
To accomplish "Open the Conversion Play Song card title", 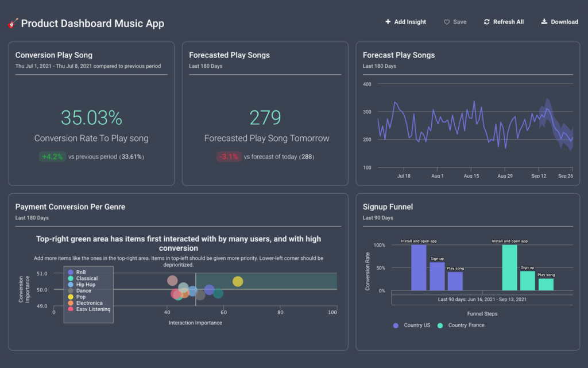I will pyautogui.click(x=53, y=55).
